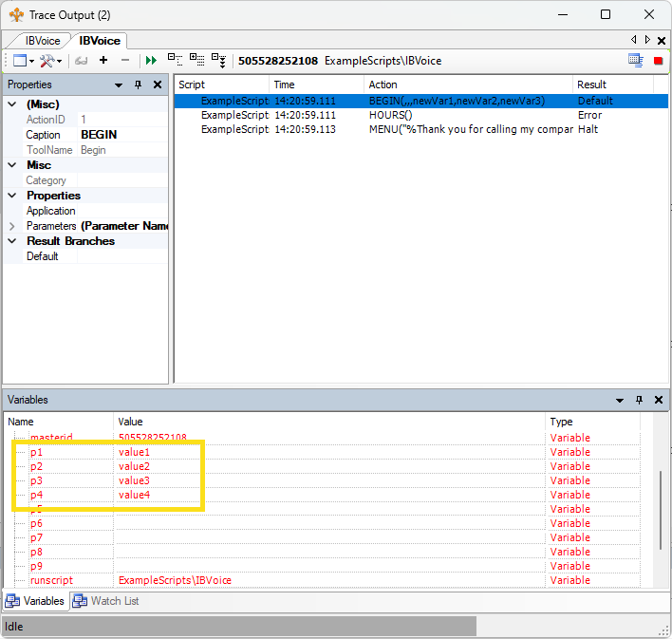The height and width of the screenshot is (639, 672).
Task: Click the green continue/run arrows icon
Action: (151, 61)
